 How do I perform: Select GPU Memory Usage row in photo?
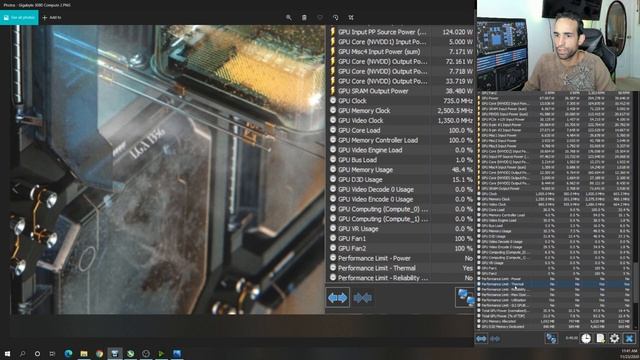pos(400,170)
